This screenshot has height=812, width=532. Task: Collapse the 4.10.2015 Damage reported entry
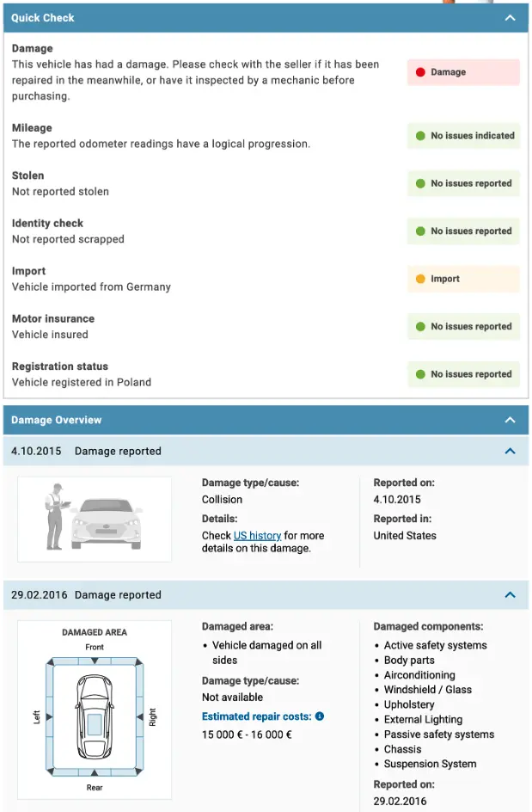coord(510,451)
